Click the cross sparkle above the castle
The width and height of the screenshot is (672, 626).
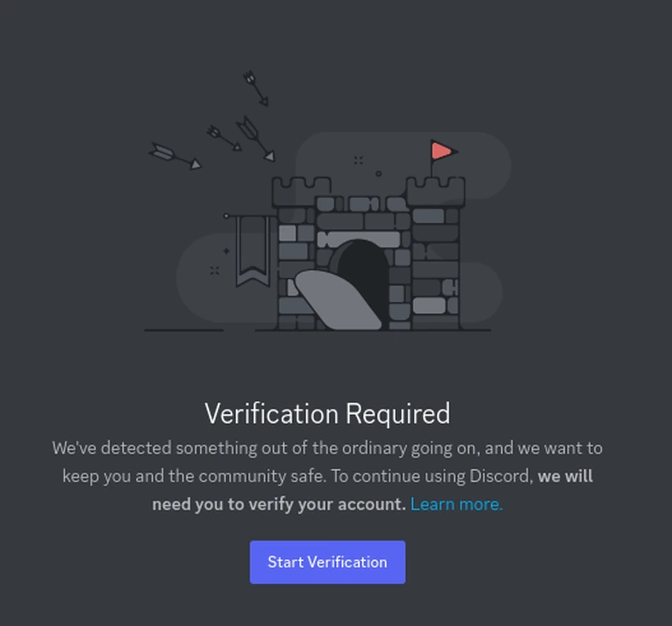359,160
